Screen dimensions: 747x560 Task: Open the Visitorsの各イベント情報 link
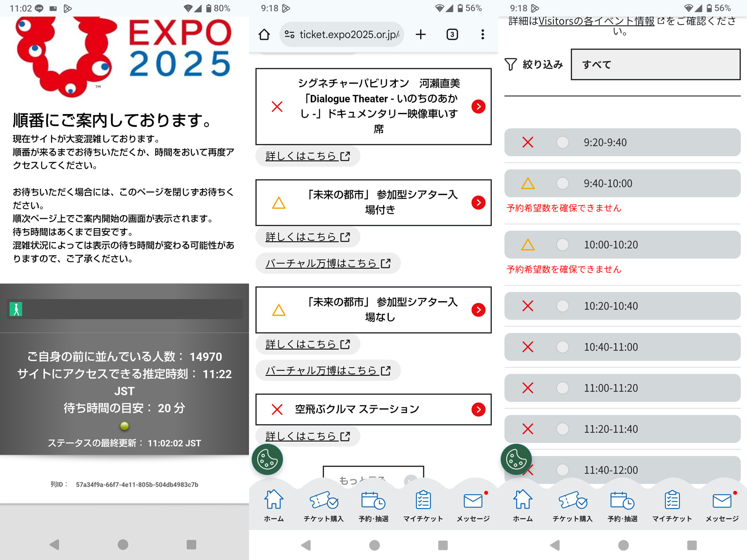pyautogui.click(x=596, y=21)
